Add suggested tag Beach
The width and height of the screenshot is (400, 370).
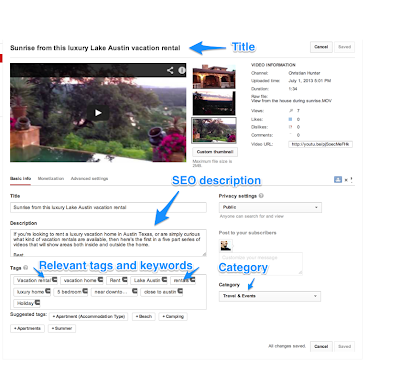pos(144,316)
